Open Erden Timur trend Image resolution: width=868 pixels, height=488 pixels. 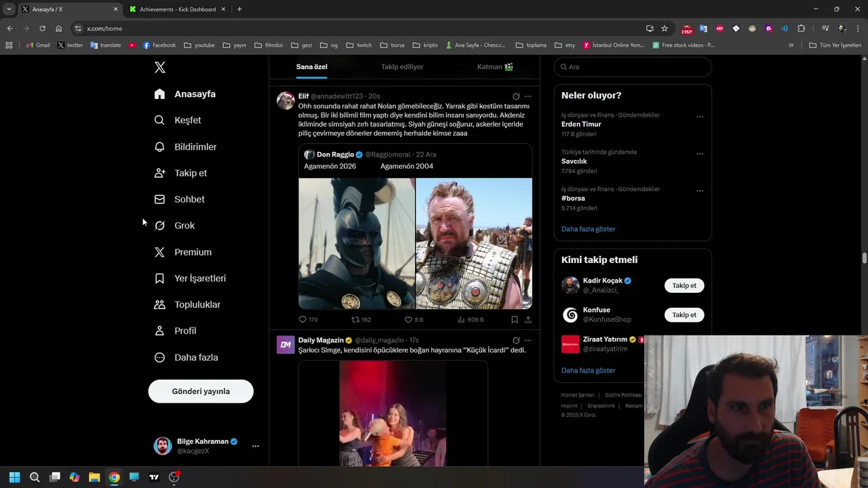pyautogui.click(x=581, y=124)
